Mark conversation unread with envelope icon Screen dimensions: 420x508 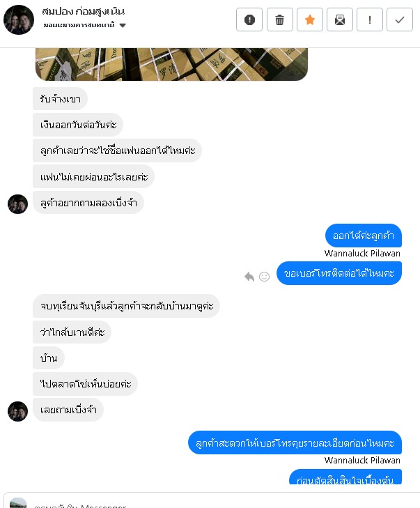pyautogui.click(x=340, y=20)
